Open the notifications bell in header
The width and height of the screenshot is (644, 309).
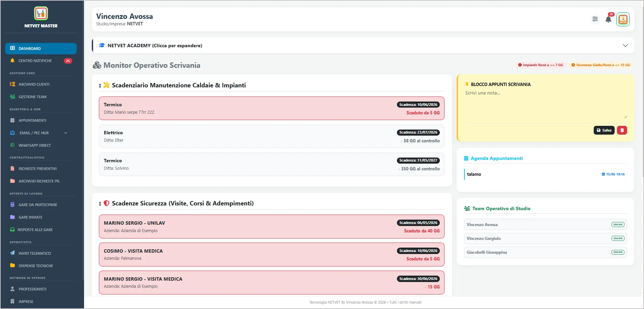[609, 19]
